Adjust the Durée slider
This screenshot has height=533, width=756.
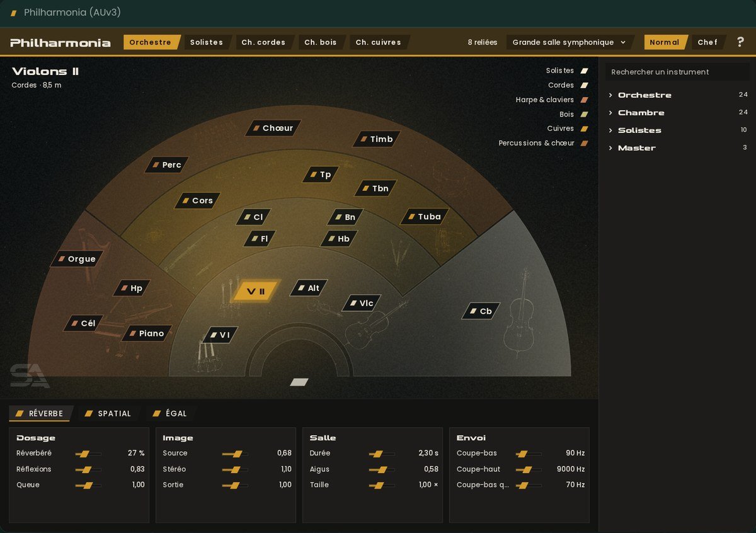pos(382,454)
